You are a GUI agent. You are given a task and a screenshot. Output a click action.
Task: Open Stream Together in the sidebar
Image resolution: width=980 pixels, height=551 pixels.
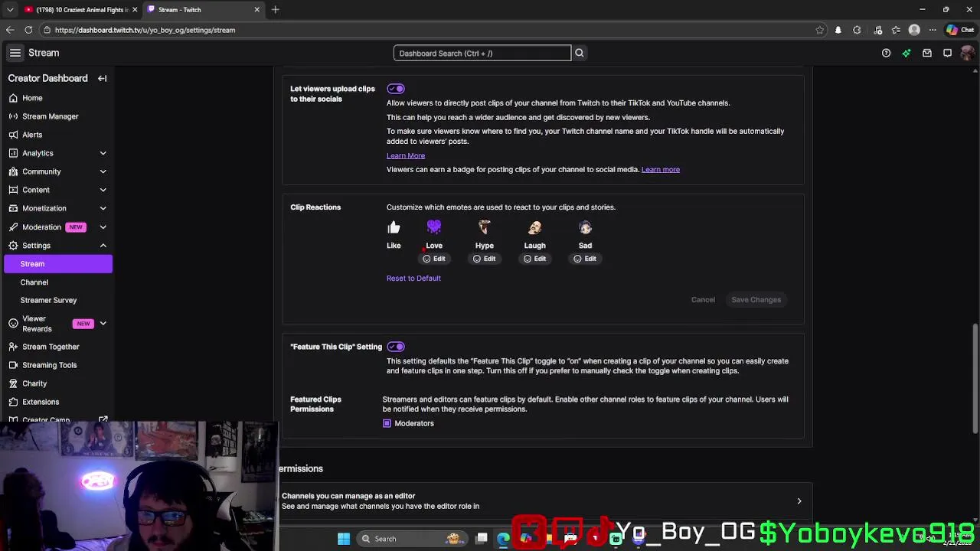click(57, 347)
